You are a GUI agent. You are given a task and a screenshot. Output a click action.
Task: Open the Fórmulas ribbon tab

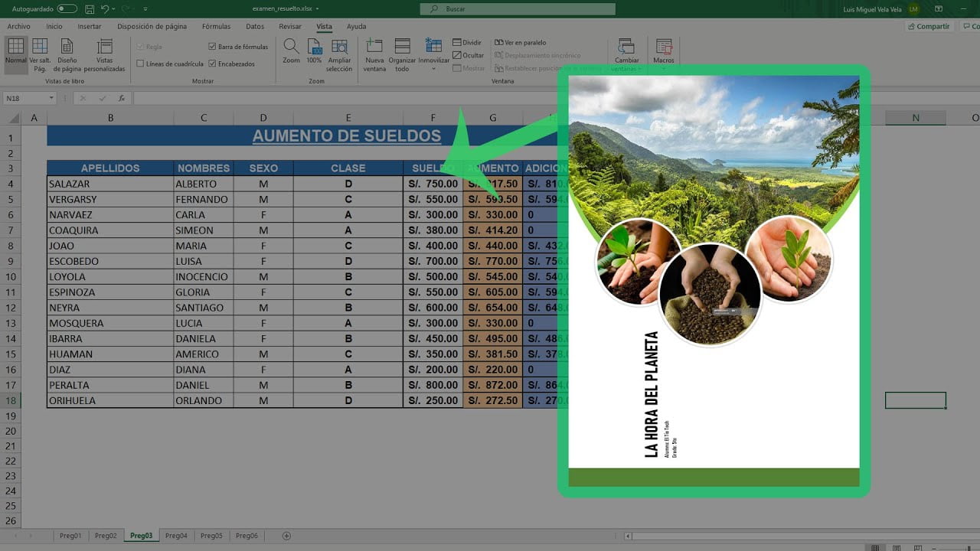[x=216, y=26]
